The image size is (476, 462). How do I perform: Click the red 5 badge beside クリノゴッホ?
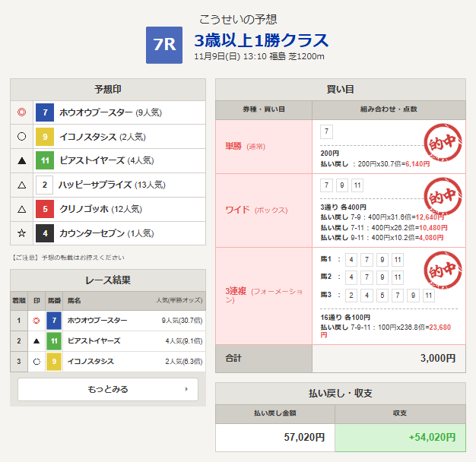pos(45,210)
